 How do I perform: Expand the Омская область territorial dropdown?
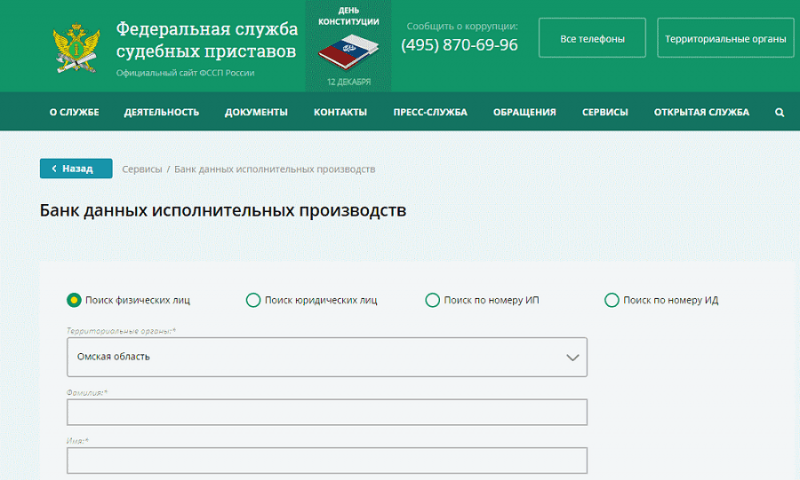[x=327, y=357]
